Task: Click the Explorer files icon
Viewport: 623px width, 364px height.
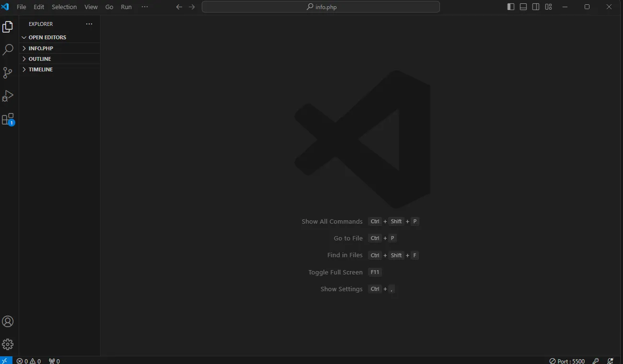Action: (8, 27)
